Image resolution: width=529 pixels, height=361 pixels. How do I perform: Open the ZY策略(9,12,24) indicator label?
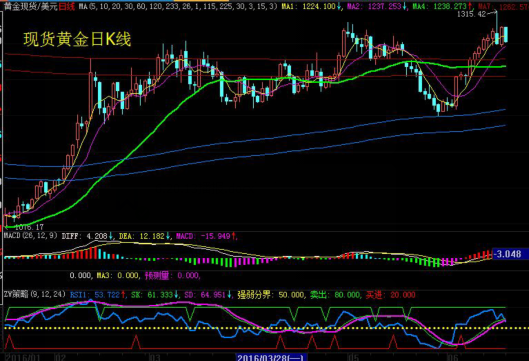[35, 295]
